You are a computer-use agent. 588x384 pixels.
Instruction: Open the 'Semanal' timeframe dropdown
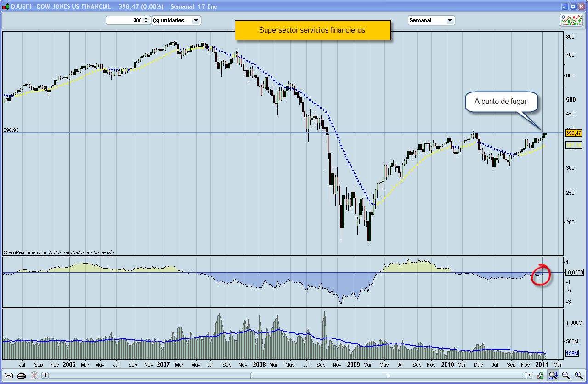431,20
